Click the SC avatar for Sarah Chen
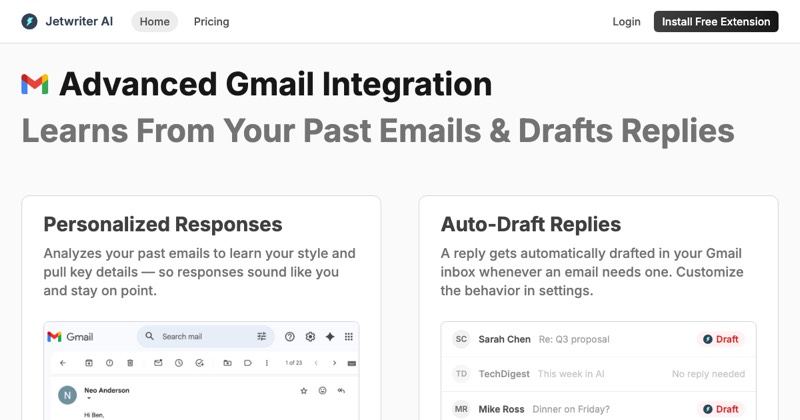Image resolution: width=800 pixels, height=420 pixels. [x=461, y=339]
